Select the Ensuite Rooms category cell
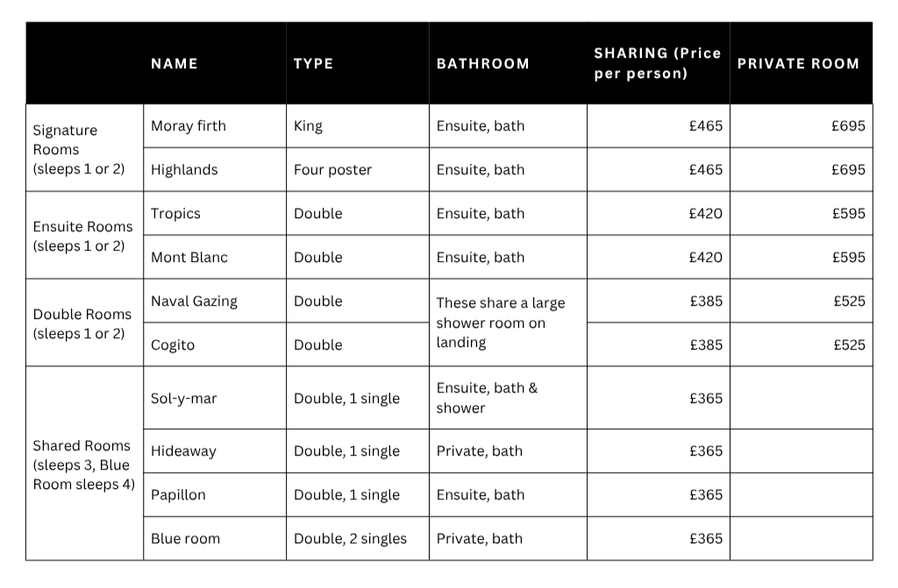This screenshot has width=898, height=588. (x=85, y=236)
